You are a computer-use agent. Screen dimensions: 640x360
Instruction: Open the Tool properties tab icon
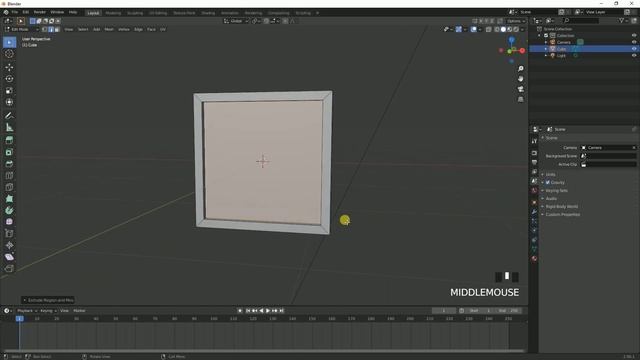click(534, 141)
